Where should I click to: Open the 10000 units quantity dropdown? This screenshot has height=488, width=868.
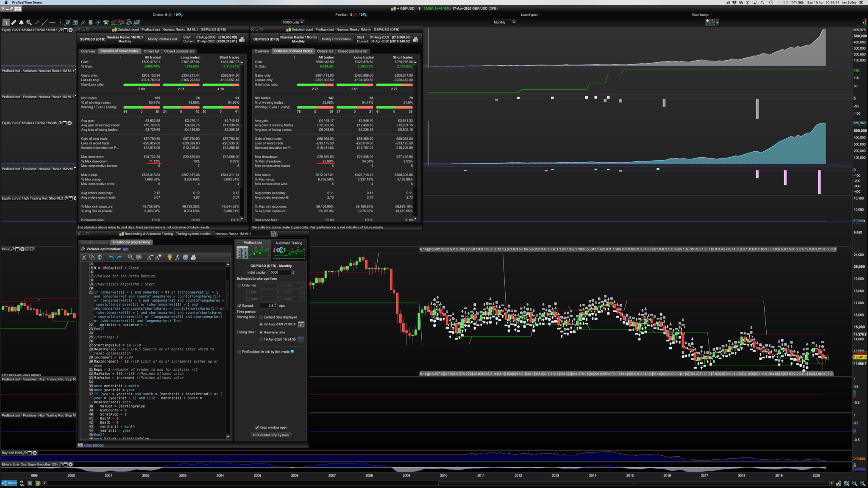click(x=302, y=22)
